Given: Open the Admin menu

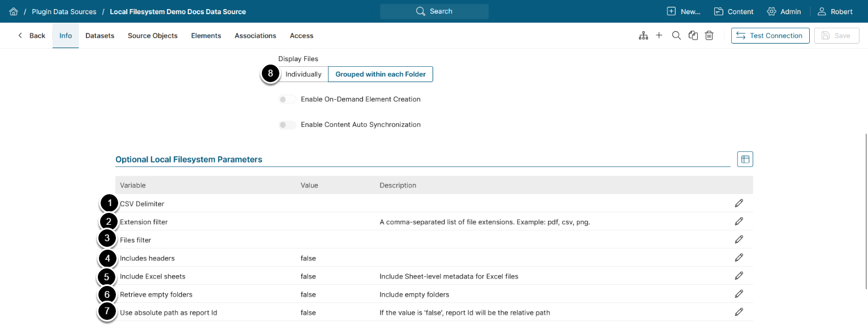Looking at the screenshot, I should click(784, 11).
